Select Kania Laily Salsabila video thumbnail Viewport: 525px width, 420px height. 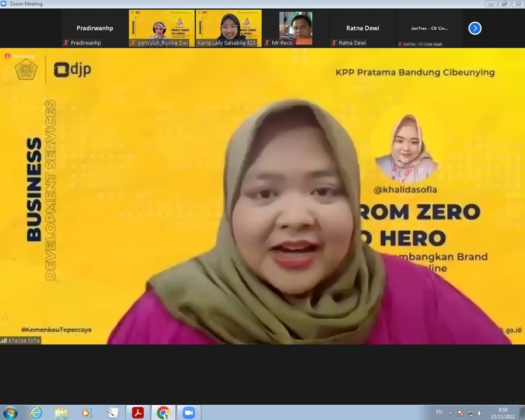coord(229,28)
